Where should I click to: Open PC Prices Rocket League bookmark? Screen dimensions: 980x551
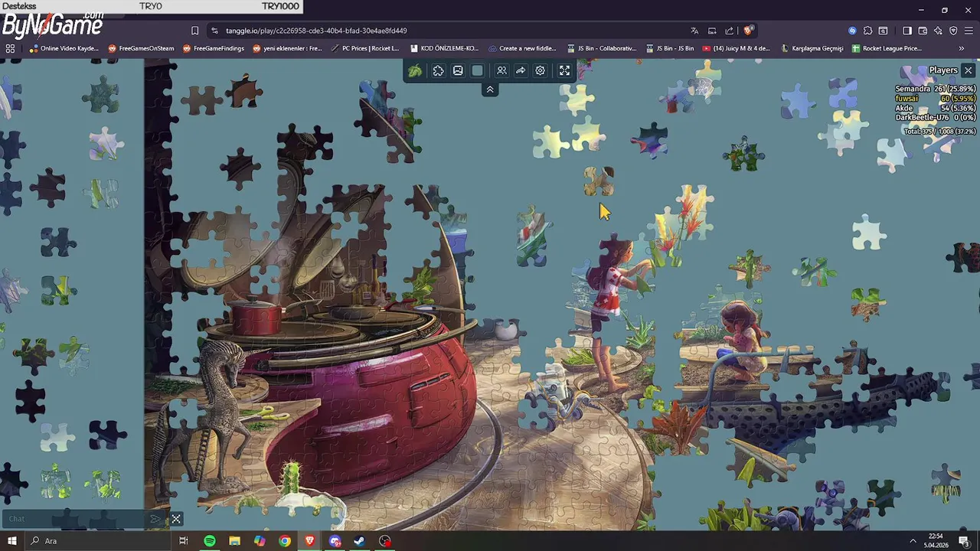365,48
